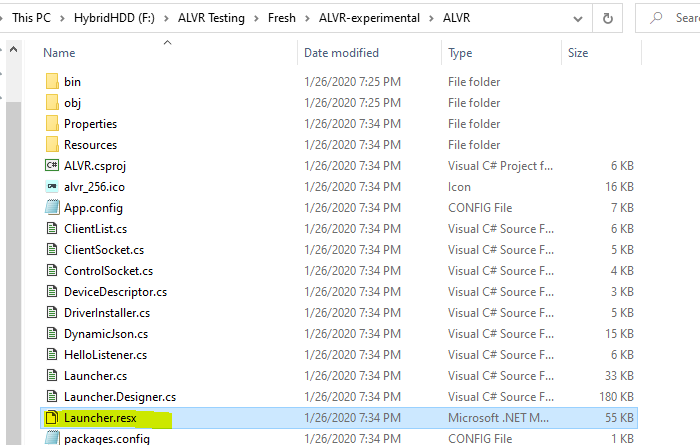
Task: Click the 180 KB size value
Action: (617, 396)
